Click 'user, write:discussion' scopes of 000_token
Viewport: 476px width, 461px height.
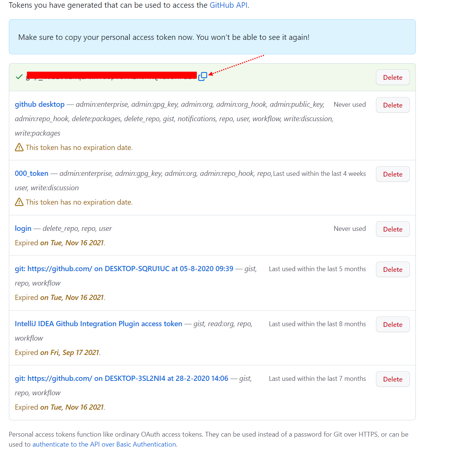47,188
